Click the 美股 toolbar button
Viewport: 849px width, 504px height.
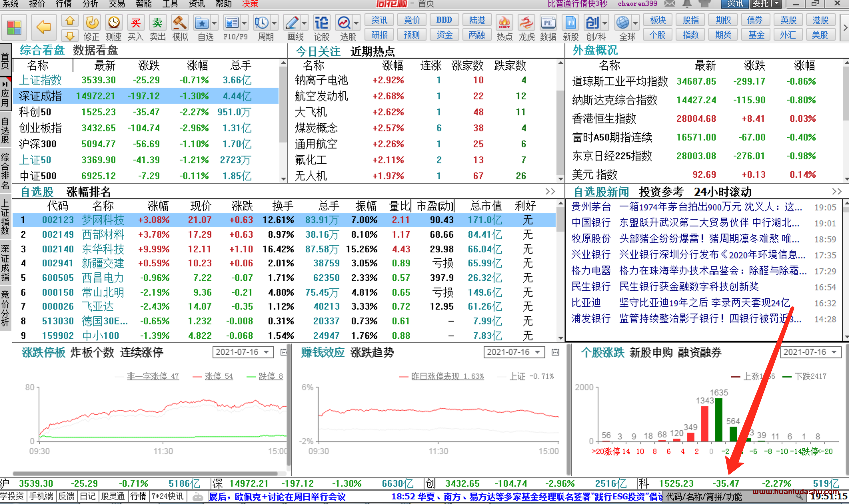point(820,35)
